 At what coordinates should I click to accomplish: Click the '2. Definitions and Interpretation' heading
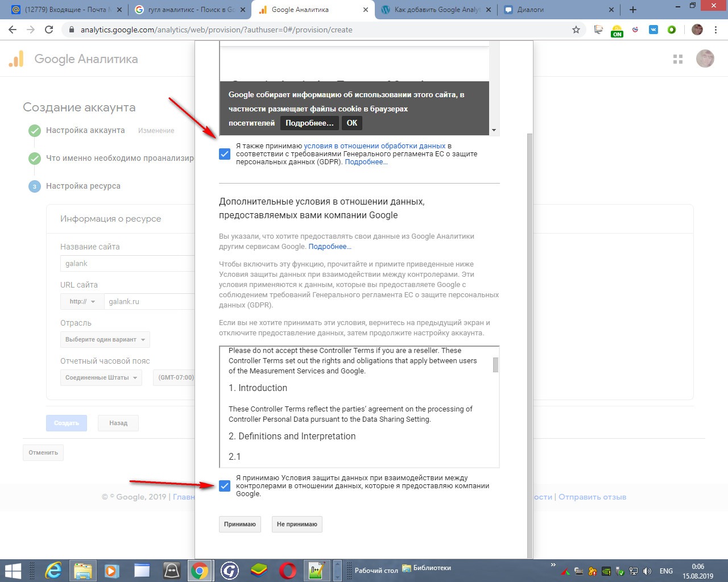pos(292,436)
